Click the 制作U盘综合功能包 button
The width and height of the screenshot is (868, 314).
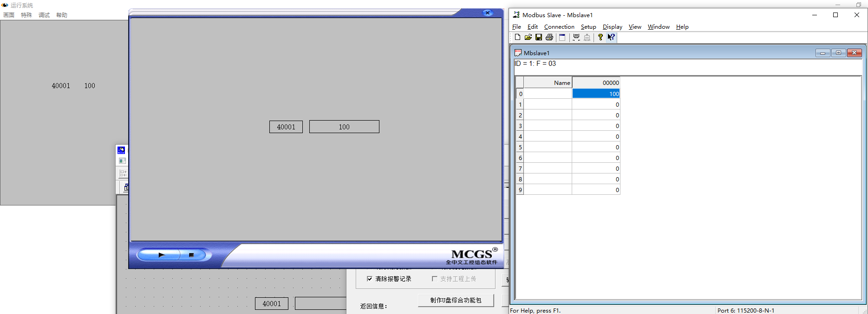coord(456,300)
